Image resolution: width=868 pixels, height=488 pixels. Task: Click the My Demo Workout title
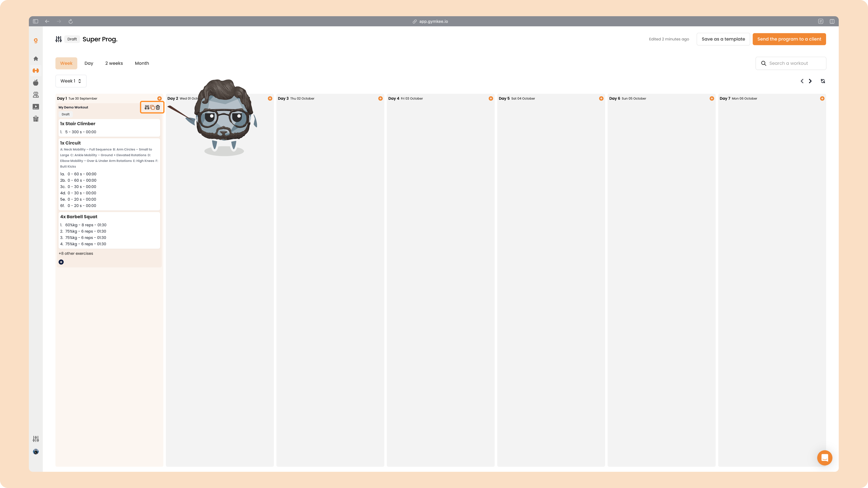73,107
